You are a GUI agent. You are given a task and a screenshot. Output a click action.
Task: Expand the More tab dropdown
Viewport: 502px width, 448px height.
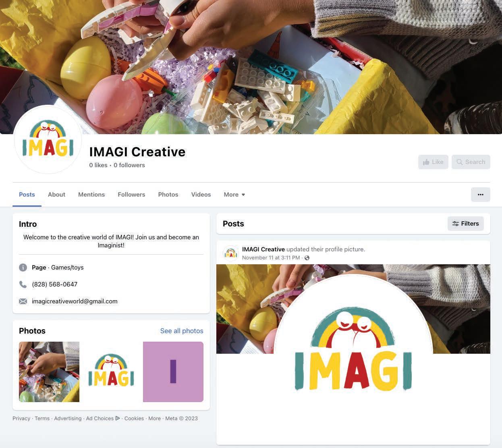click(x=234, y=195)
